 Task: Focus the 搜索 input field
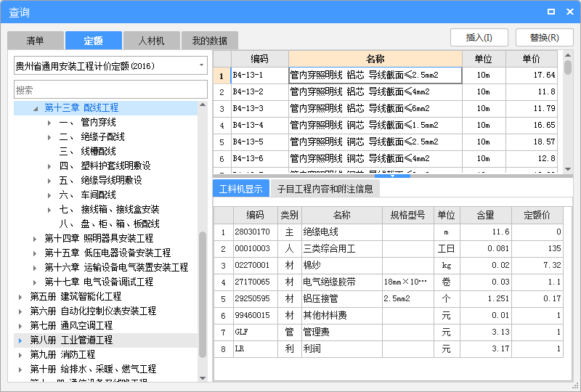(x=110, y=90)
